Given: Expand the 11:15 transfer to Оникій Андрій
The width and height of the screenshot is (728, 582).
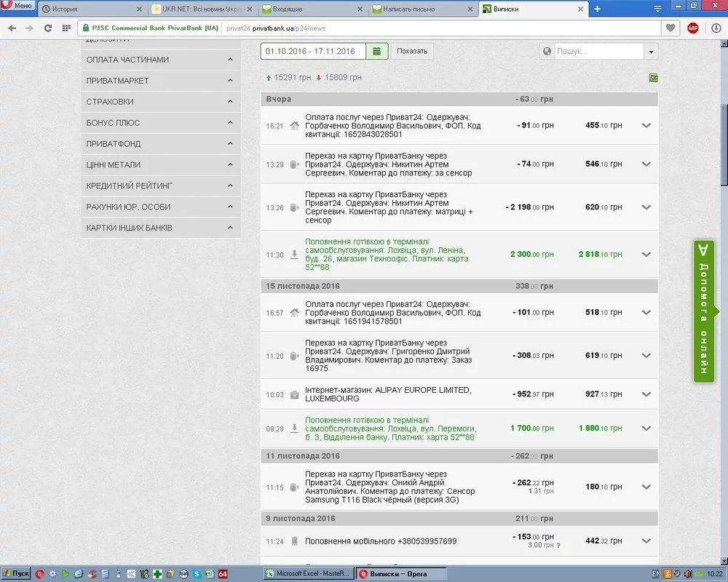Looking at the screenshot, I should pos(646,487).
